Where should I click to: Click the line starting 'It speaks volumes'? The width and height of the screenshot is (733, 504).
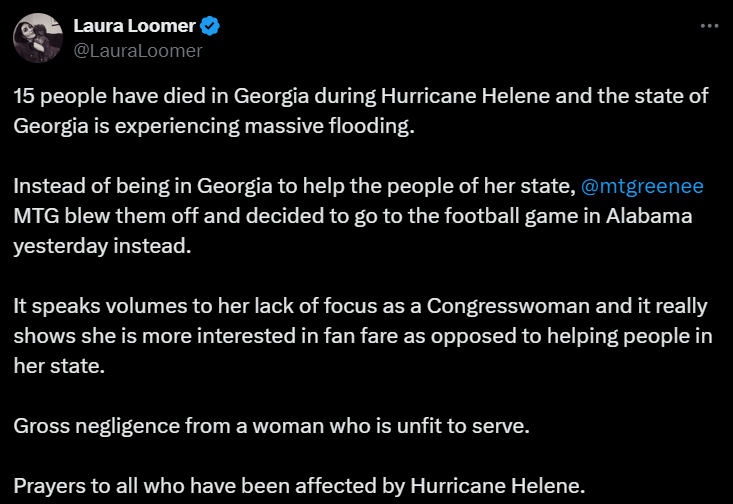point(360,306)
